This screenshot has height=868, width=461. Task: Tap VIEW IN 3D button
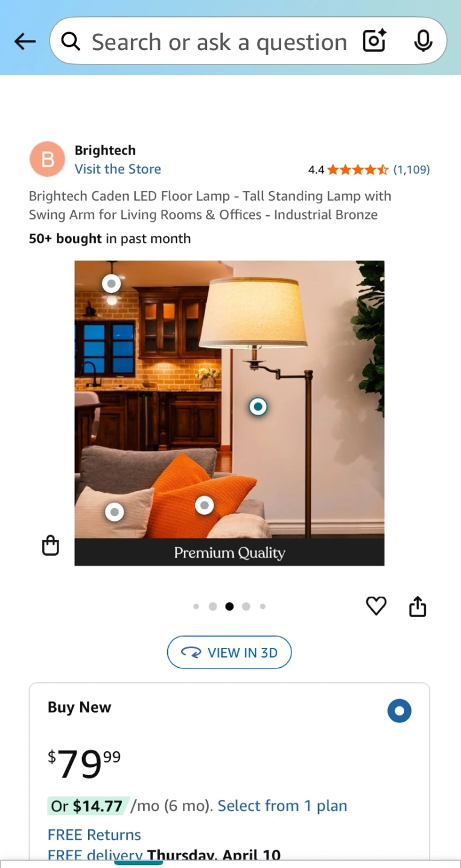229,652
